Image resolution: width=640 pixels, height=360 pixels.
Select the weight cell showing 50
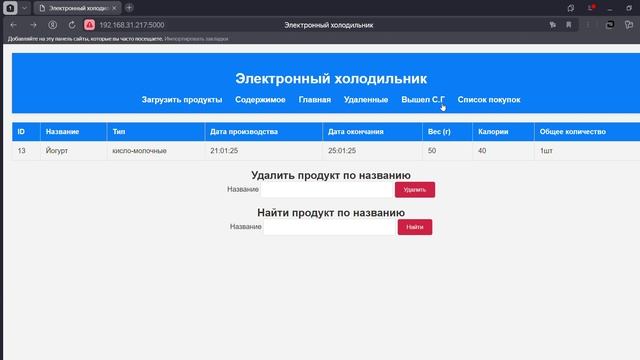pyautogui.click(x=447, y=151)
